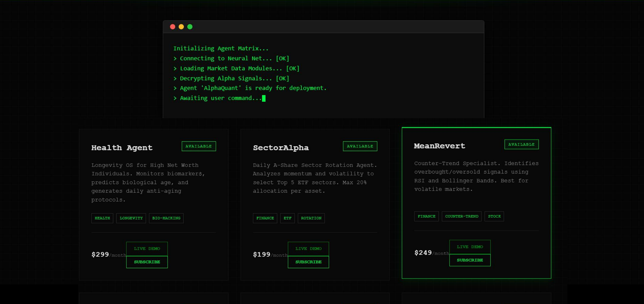Click SUBSCRIBE on the Health Agent card

coord(147,262)
